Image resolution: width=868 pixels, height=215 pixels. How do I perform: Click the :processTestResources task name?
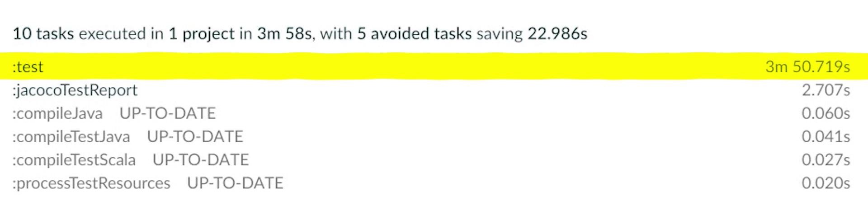point(91,183)
